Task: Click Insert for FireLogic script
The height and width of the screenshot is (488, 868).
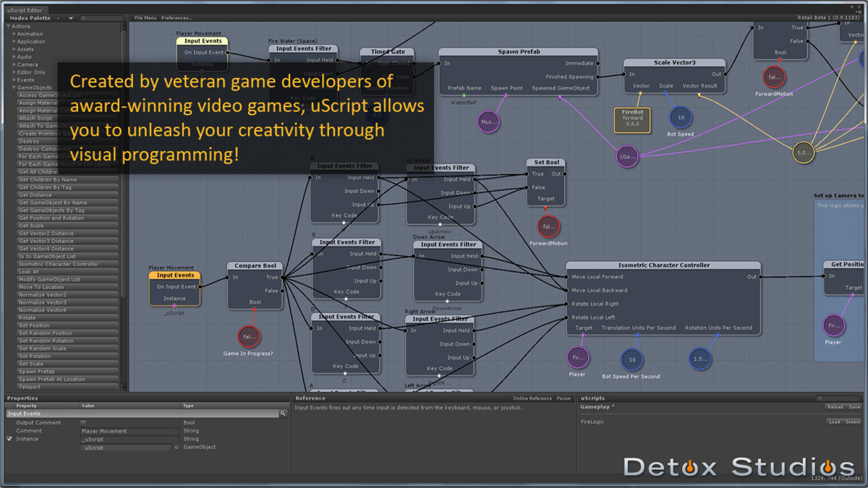Action: point(854,421)
